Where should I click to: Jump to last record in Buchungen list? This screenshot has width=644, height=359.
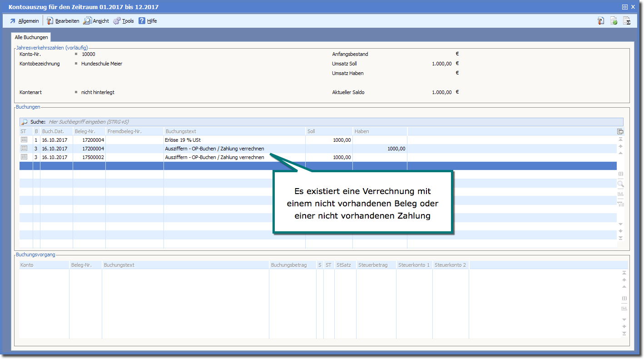coord(620,238)
